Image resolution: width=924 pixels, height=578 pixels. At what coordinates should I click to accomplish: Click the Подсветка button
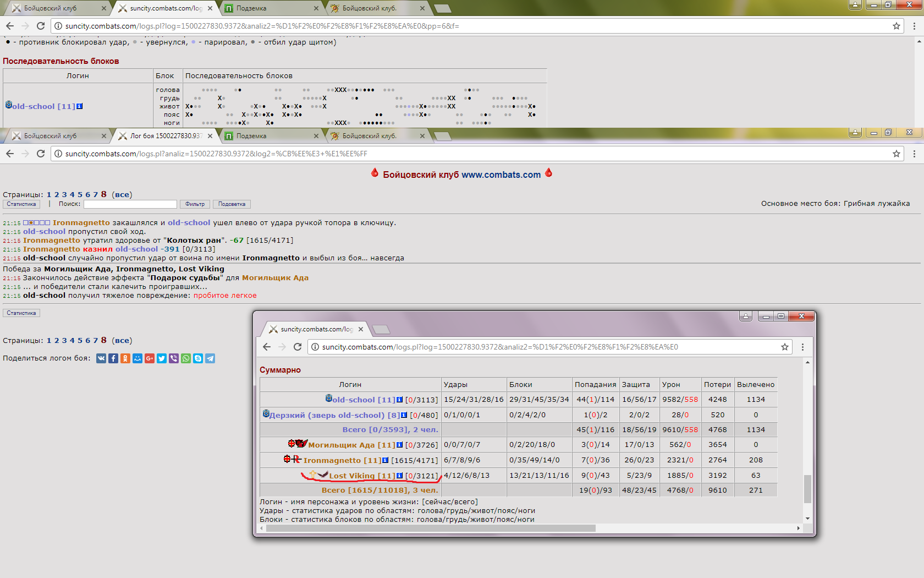point(232,204)
